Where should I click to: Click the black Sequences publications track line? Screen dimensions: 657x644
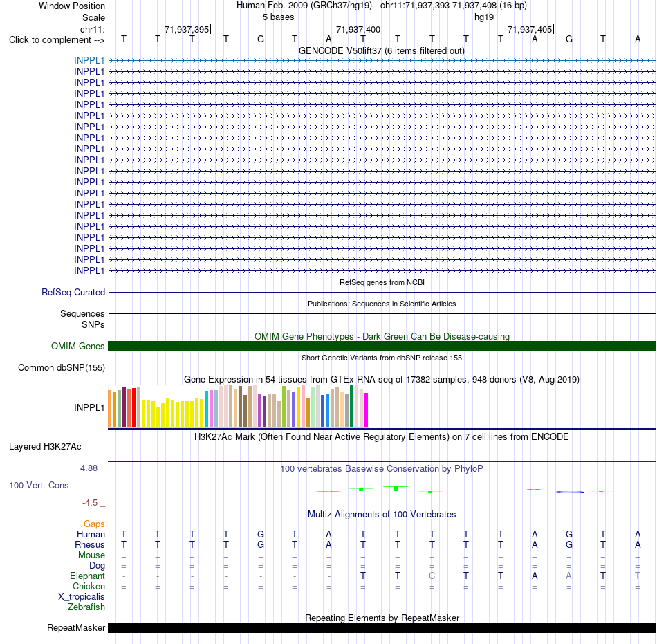pyautogui.click(x=382, y=313)
